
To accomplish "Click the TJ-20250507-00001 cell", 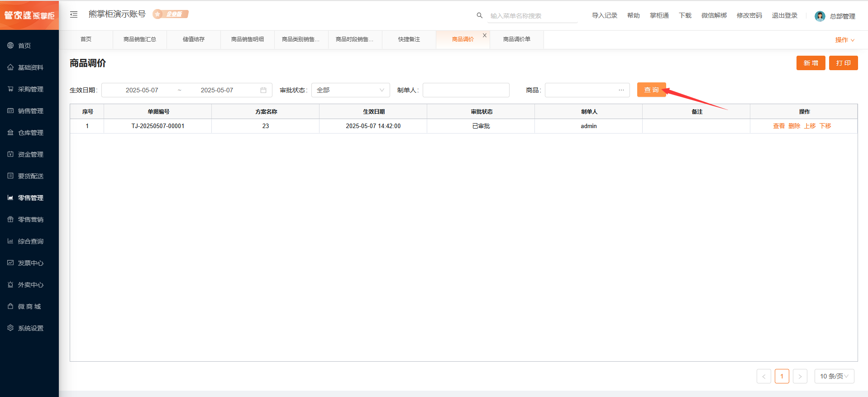I will 158,126.
